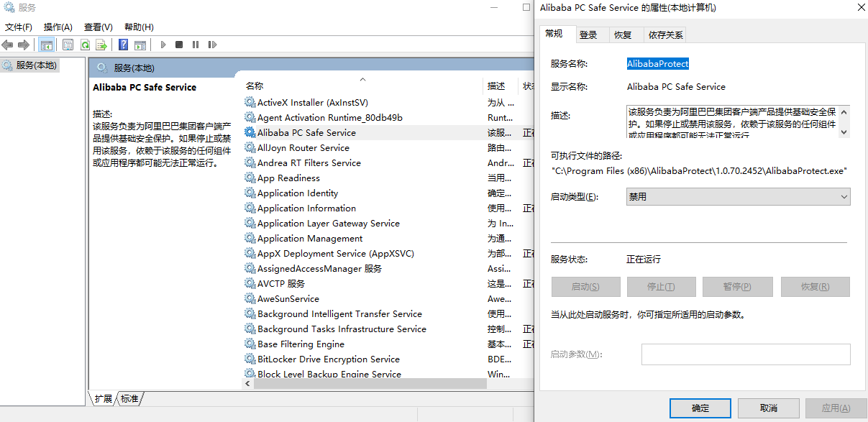Toggle the show/hide action pane icon
Image resolution: width=868 pixels, height=422 pixels.
pyautogui.click(x=140, y=45)
